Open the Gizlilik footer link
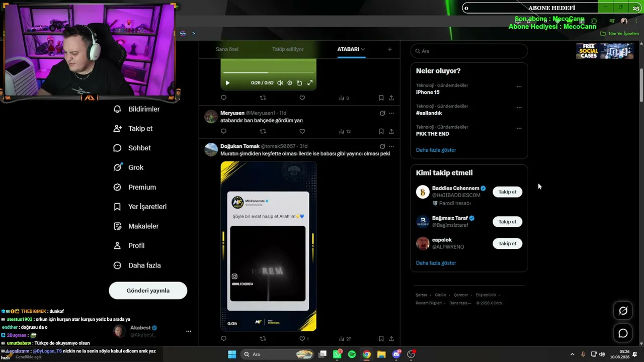This screenshot has width=644, height=362. click(440, 295)
